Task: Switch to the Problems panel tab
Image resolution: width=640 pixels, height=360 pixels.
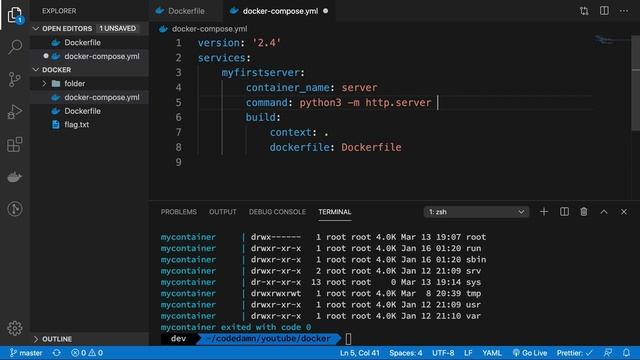Action: tap(178, 212)
